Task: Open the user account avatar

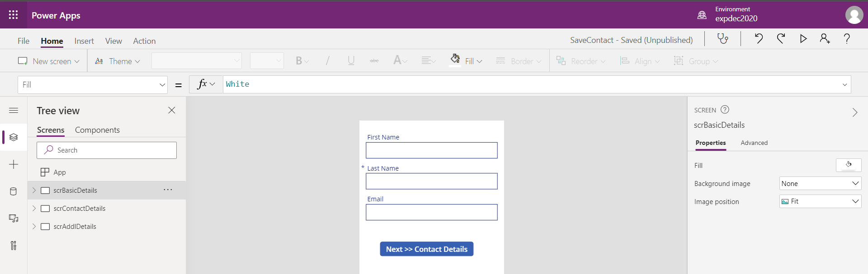Action: pyautogui.click(x=854, y=15)
